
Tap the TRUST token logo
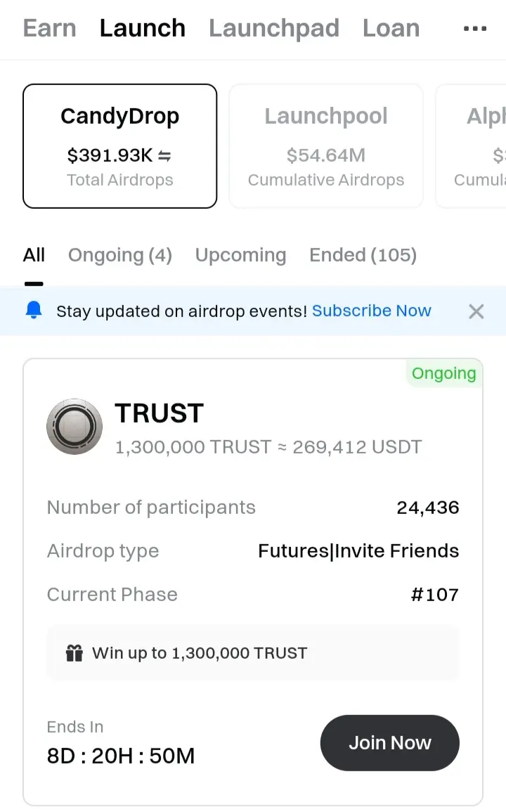pyautogui.click(x=74, y=427)
